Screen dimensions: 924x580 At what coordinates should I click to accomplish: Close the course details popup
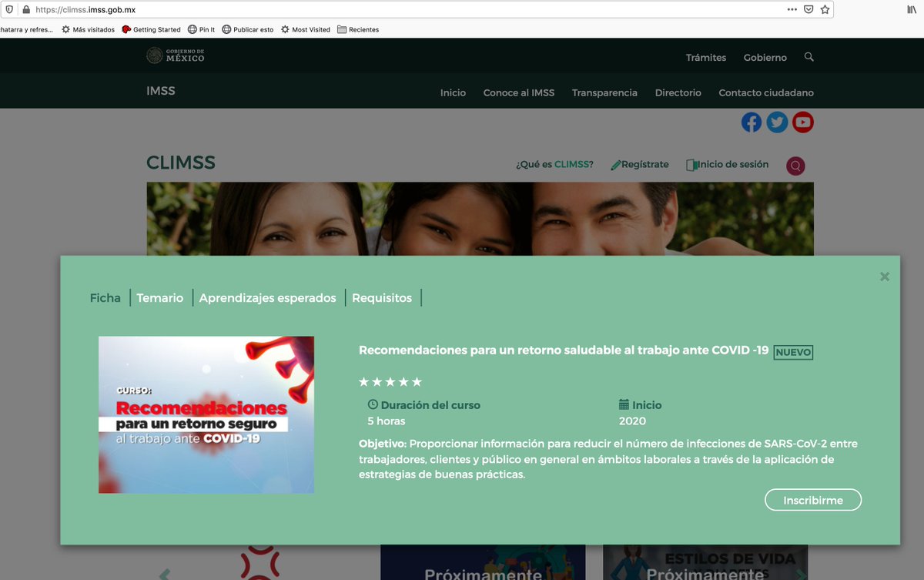[885, 277]
